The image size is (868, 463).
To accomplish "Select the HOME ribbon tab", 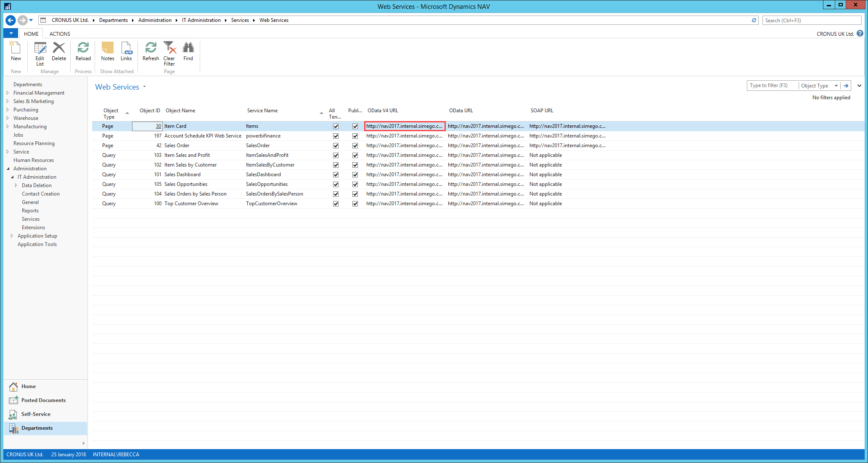I will click(x=30, y=34).
